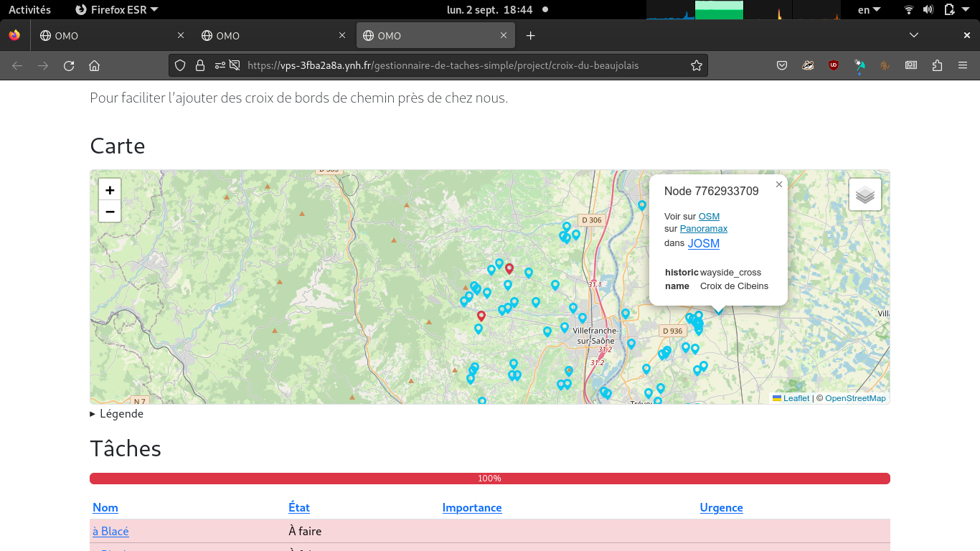Image resolution: width=980 pixels, height=551 pixels.
Task: Bookmark this page with the star icon
Action: 696,65
